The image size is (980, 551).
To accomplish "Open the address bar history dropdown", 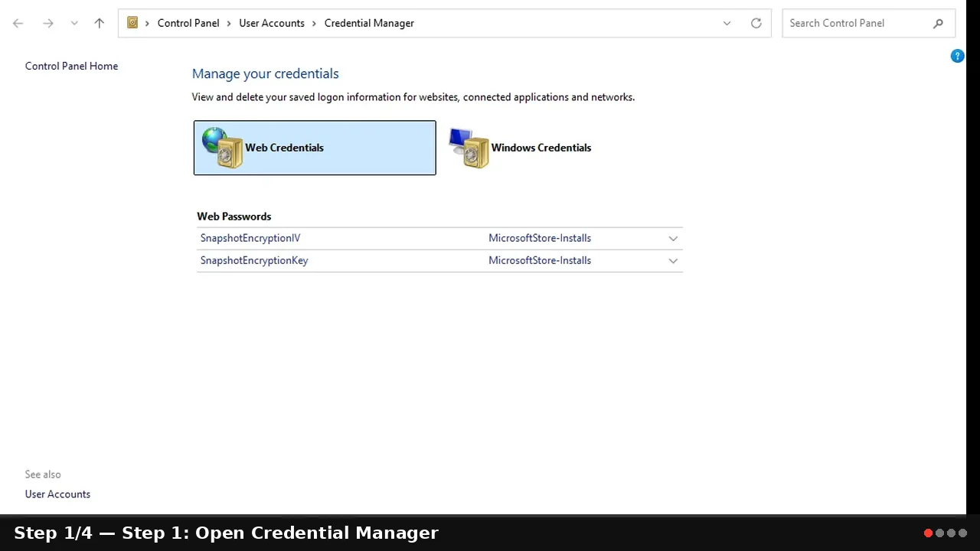I will click(x=727, y=23).
